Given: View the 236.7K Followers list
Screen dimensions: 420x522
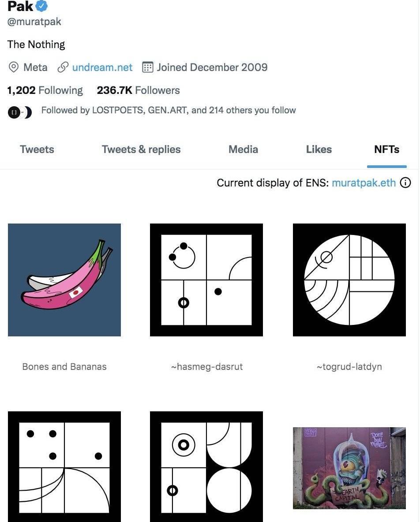Looking at the screenshot, I should [x=138, y=90].
